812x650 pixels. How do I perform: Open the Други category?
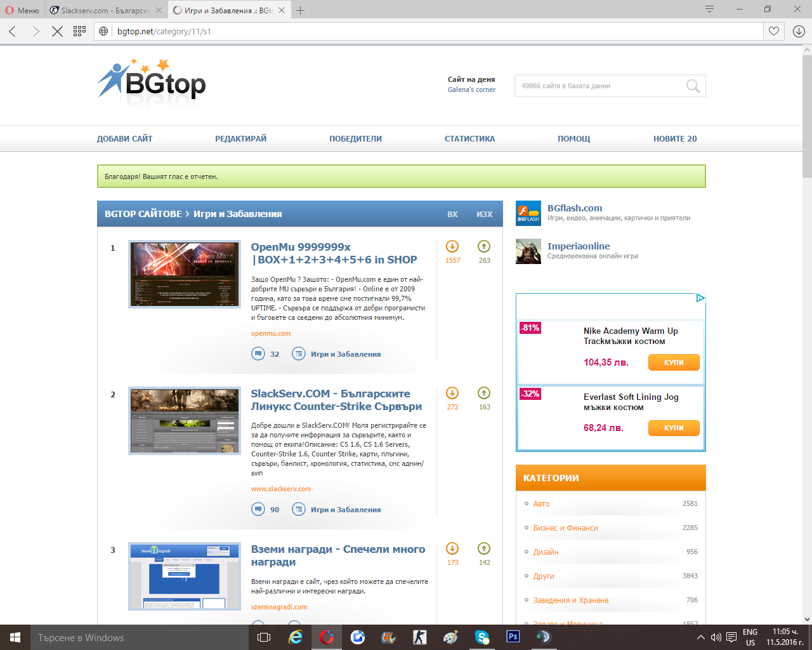pyautogui.click(x=544, y=576)
